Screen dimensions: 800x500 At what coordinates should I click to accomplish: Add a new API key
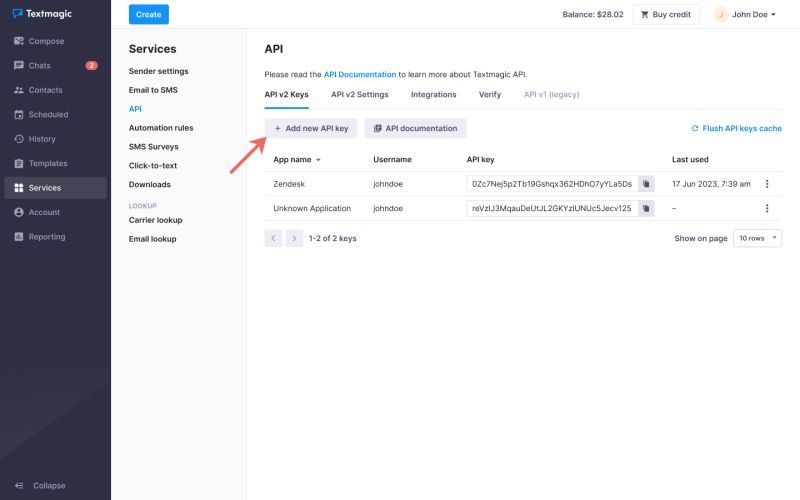311,129
